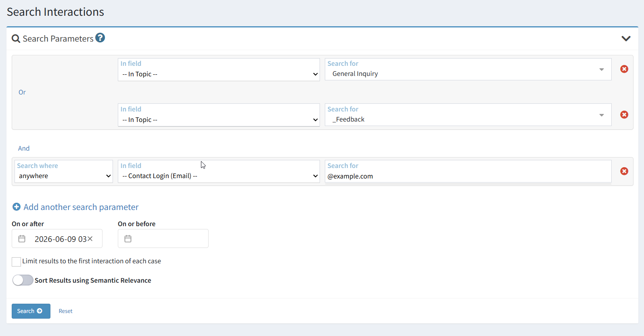
Task: Click the On or after label
Action: click(x=28, y=224)
